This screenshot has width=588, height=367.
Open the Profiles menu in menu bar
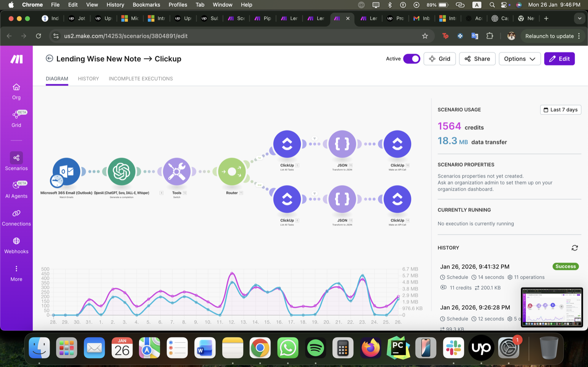(x=178, y=5)
